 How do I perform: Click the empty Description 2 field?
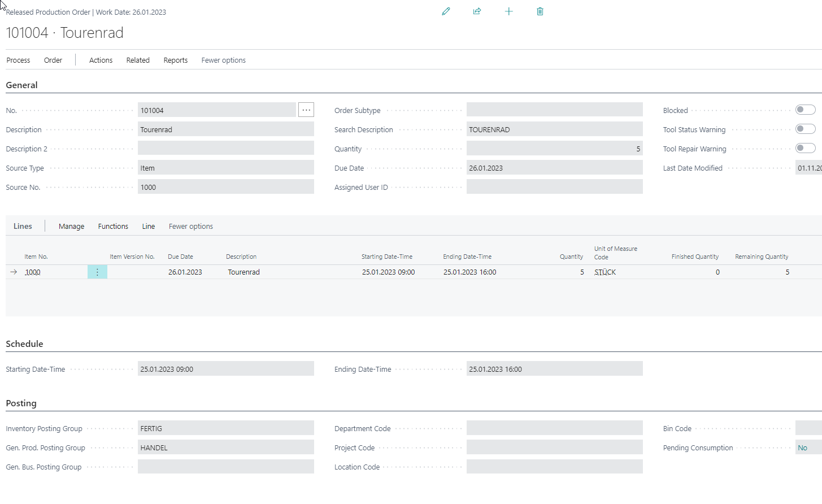point(226,148)
